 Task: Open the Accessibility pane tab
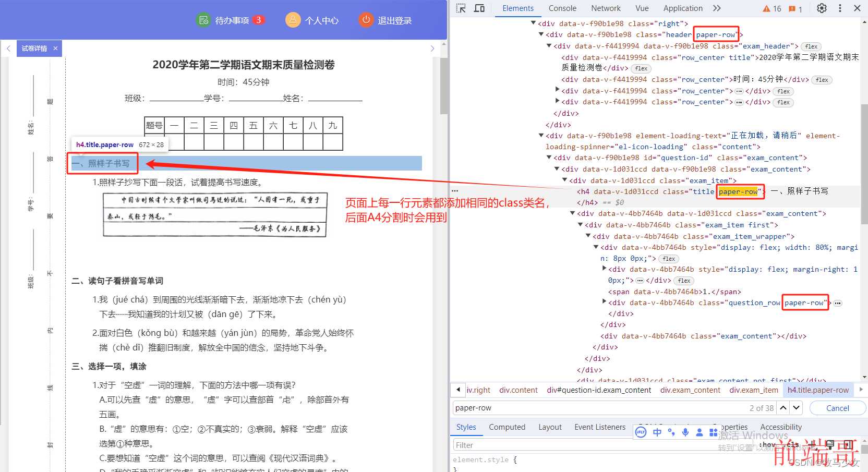(781, 427)
